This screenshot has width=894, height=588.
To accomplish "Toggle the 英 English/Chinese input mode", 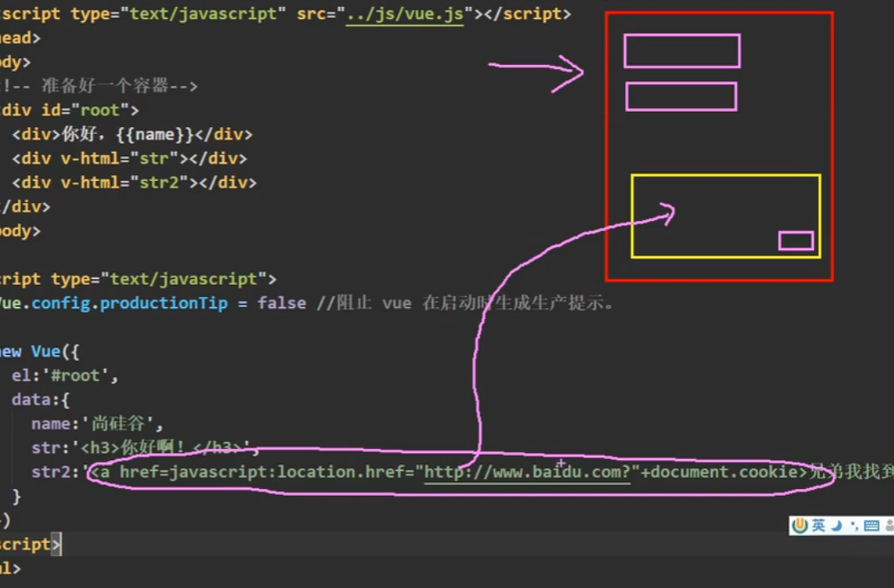I will [x=818, y=526].
